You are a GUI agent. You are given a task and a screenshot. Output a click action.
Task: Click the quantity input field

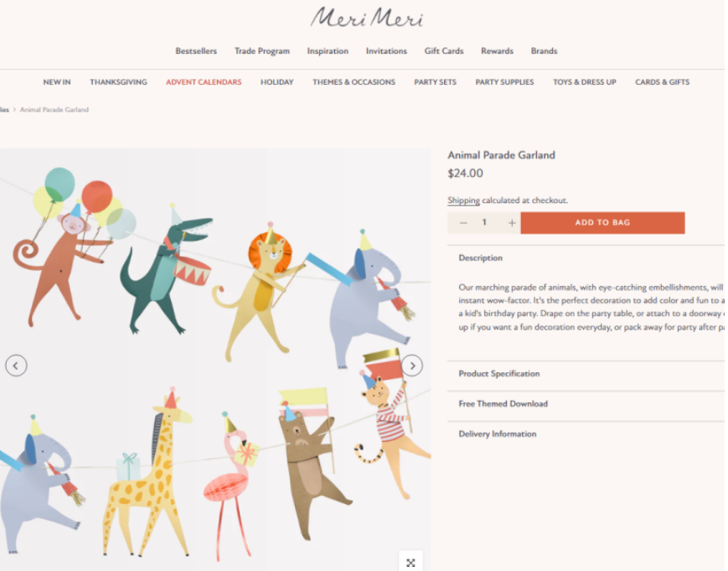484,222
